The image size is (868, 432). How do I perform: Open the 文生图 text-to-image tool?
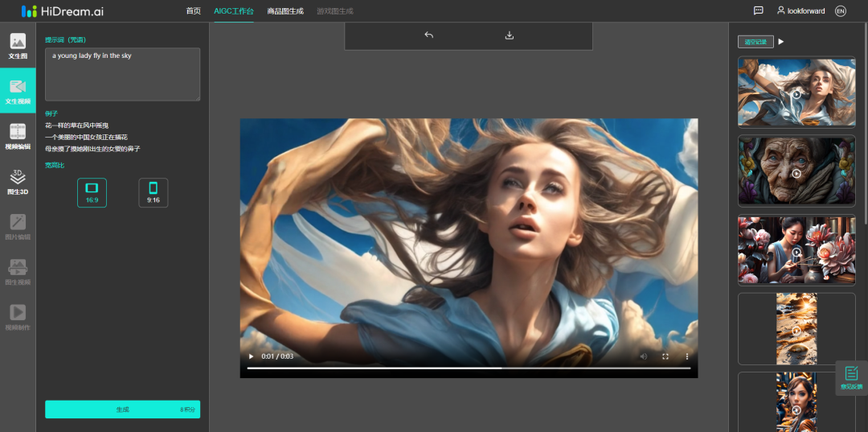[18, 45]
